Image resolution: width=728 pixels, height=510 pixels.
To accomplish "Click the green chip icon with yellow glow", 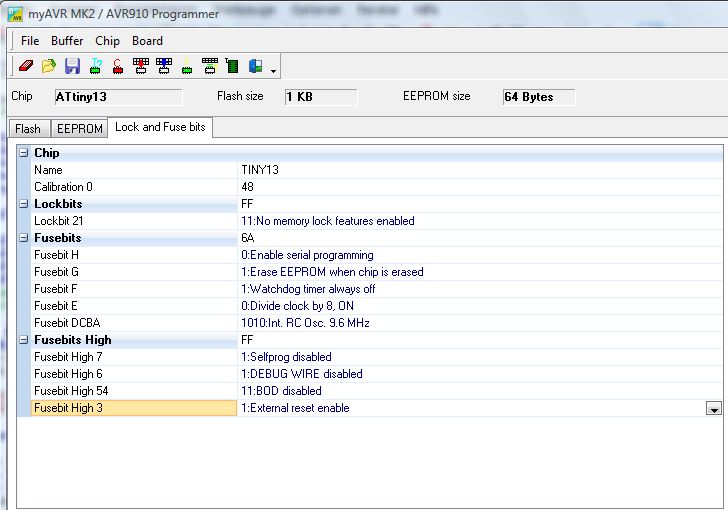I will pyautogui.click(x=187, y=66).
